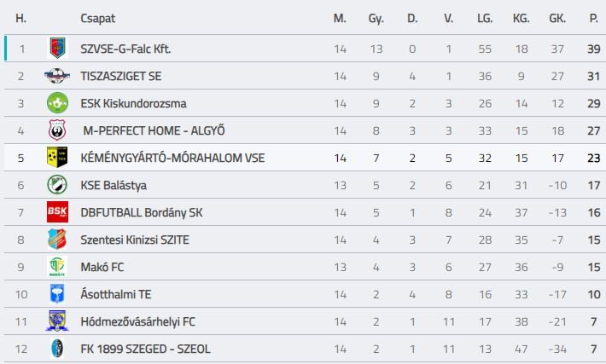Open the Hódmezővásárhelyi FC team name
Screen dimensions: 606x364
[137, 321]
